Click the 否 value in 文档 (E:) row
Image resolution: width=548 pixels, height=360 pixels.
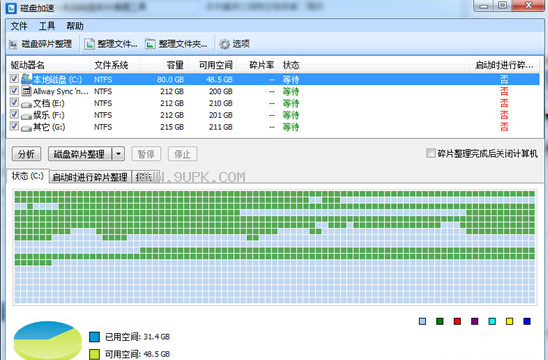[x=504, y=103]
